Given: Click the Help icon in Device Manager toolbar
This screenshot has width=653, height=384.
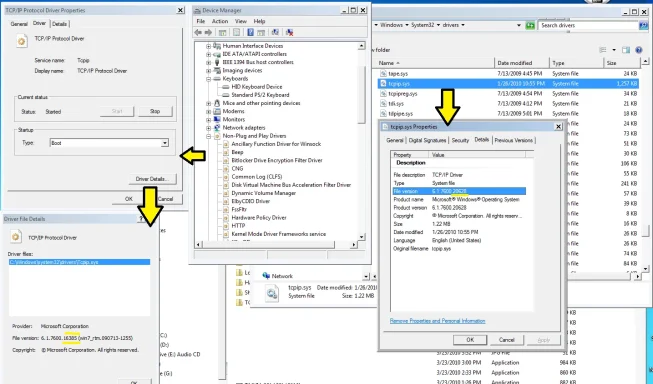Looking at the screenshot, I should (x=250, y=32).
